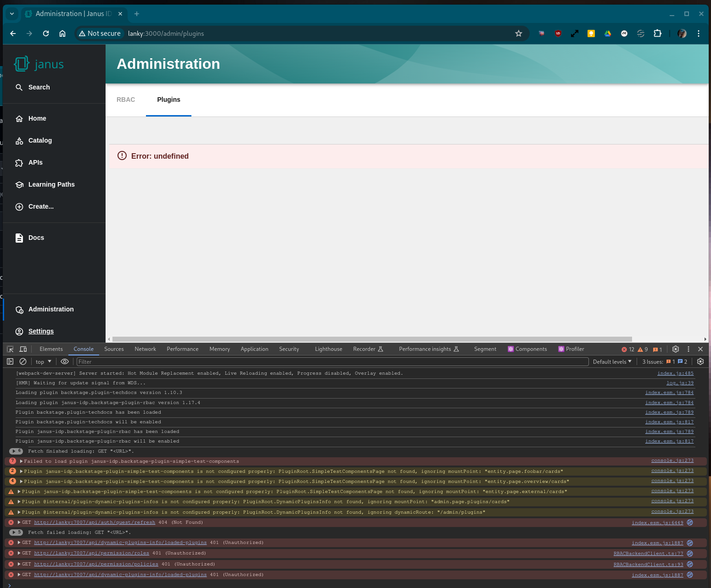The image size is (711, 588).
Task: Click the 12 errors counter in DevTools
Action: click(628, 349)
